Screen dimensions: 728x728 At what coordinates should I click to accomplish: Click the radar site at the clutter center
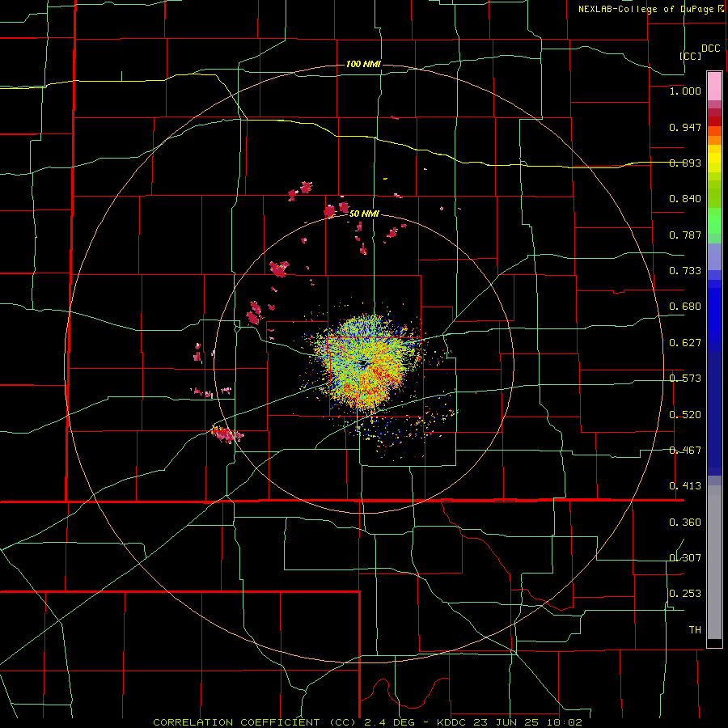click(x=365, y=363)
